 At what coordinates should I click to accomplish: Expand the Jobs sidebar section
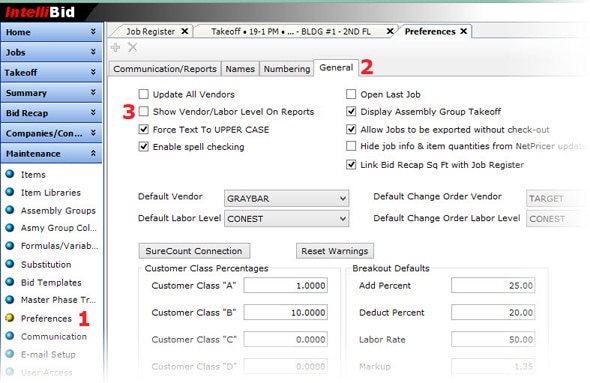tap(52, 52)
